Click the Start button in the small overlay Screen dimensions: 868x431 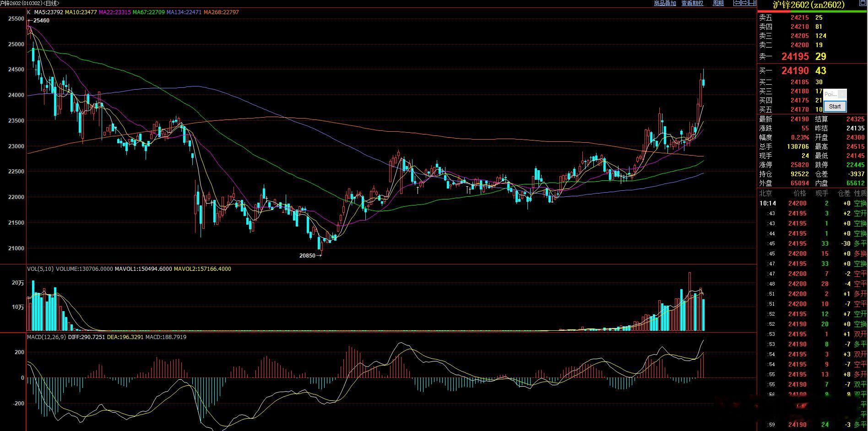click(x=835, y=106)
